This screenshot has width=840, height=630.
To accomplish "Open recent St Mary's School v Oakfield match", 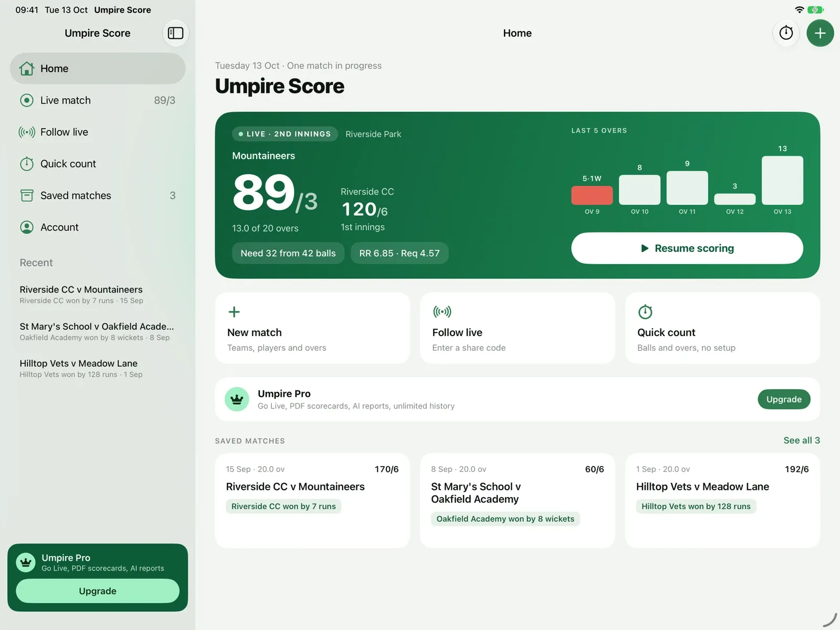I will click(x=98, y=331).
